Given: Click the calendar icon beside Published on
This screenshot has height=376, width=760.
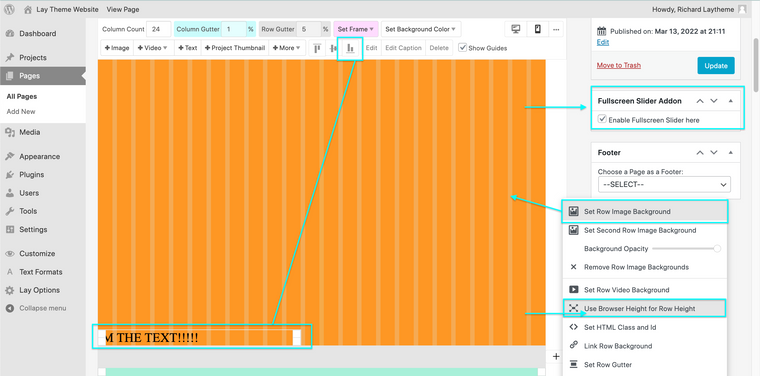Looking at the screenshot, I should coord(601,31).
